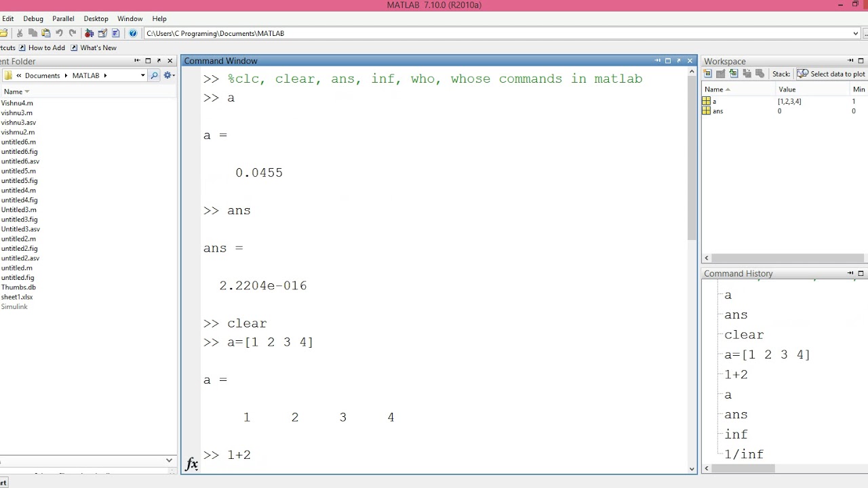
Task: Minimize the Current Folder panel
Action: (137, 61)
